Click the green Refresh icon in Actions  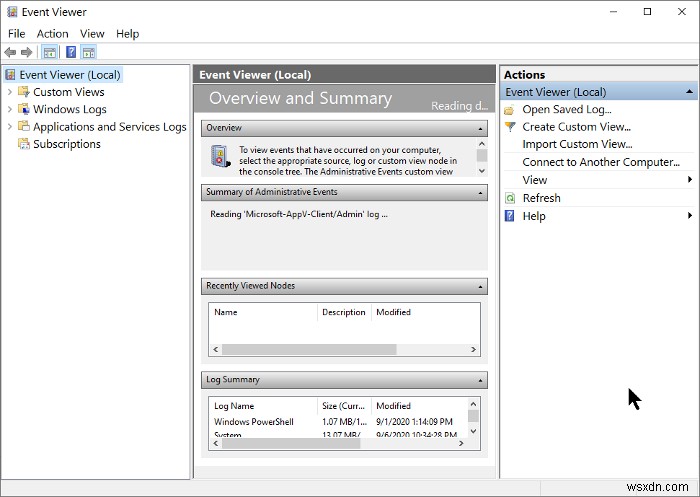click(x=510, y=198)
